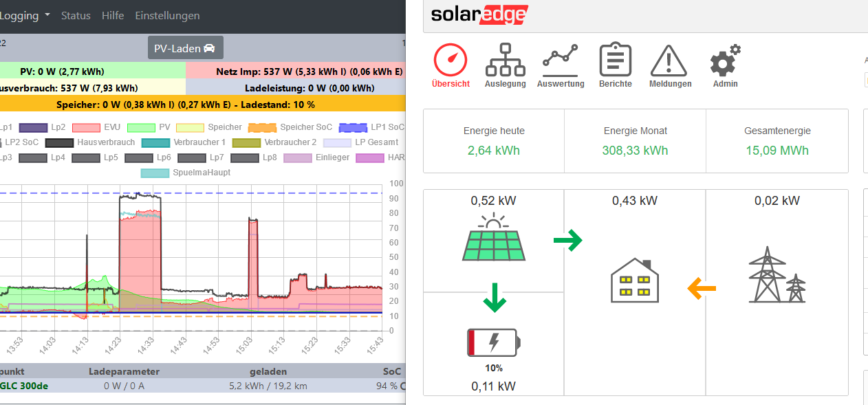Click the Energie Monat value tile
The height and width of the screenshot is (405, 868).
click(x=635, y=141)
